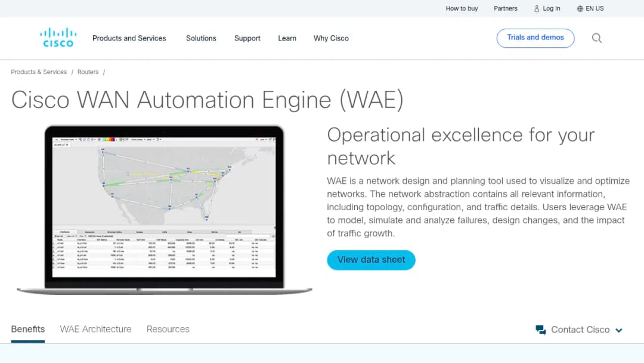Click the Contact Cisco chat icon

(x=540, y=330)
